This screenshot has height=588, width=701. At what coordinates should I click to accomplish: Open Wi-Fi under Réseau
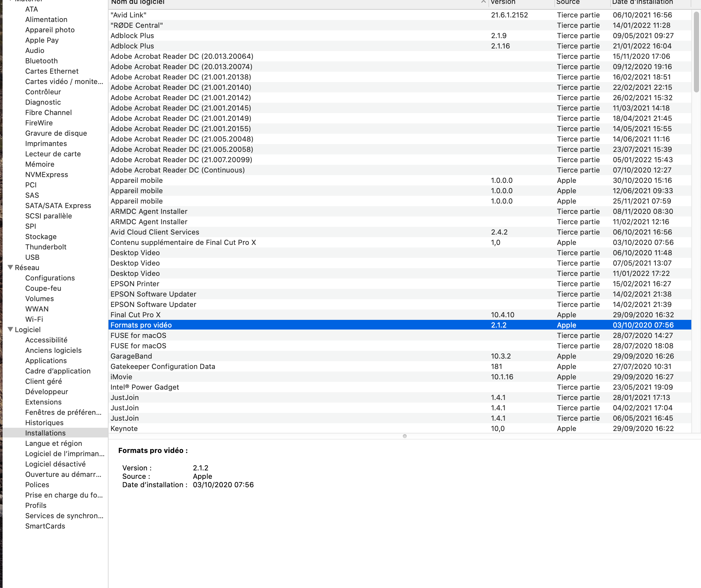click(34, 319)
